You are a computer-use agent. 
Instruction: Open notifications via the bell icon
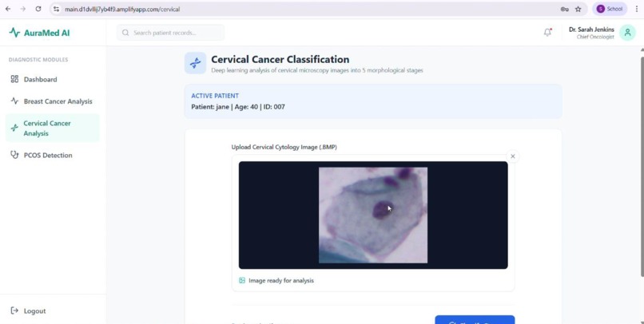(547, 33)
